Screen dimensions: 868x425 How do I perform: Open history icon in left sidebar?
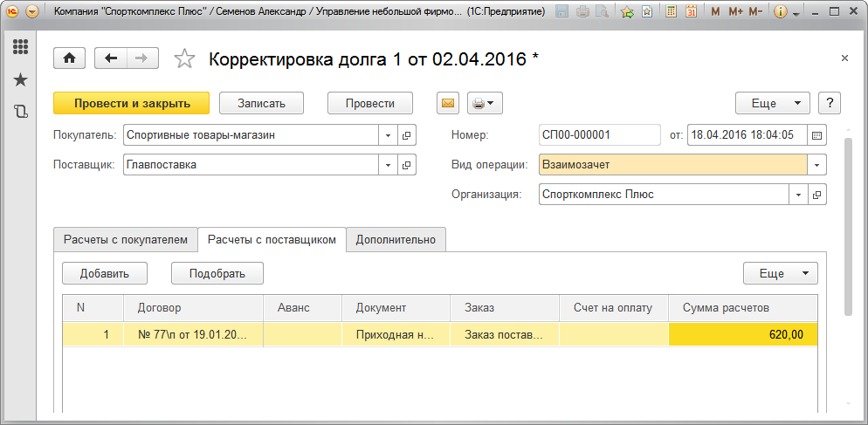[x=21, y=111]
